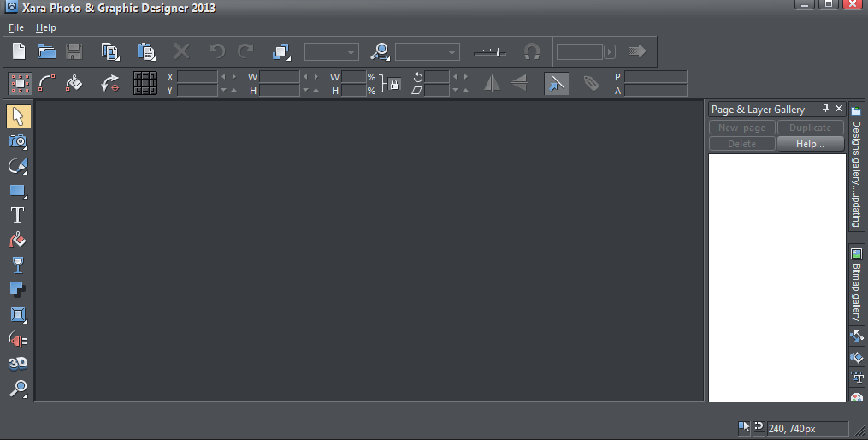Select the Photo camera tool
The image size is (868, 440).
click(x=18, y=141)
